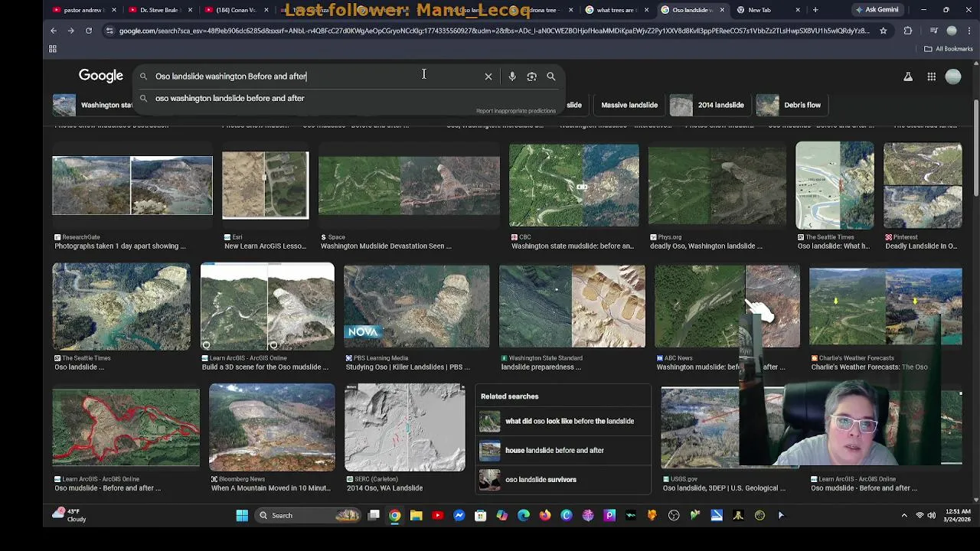Image resolution: width=980 pixels, height=551 pixels.
Task: Open Washington State Standard landslide preparedness image
Action: click(572, 306)
